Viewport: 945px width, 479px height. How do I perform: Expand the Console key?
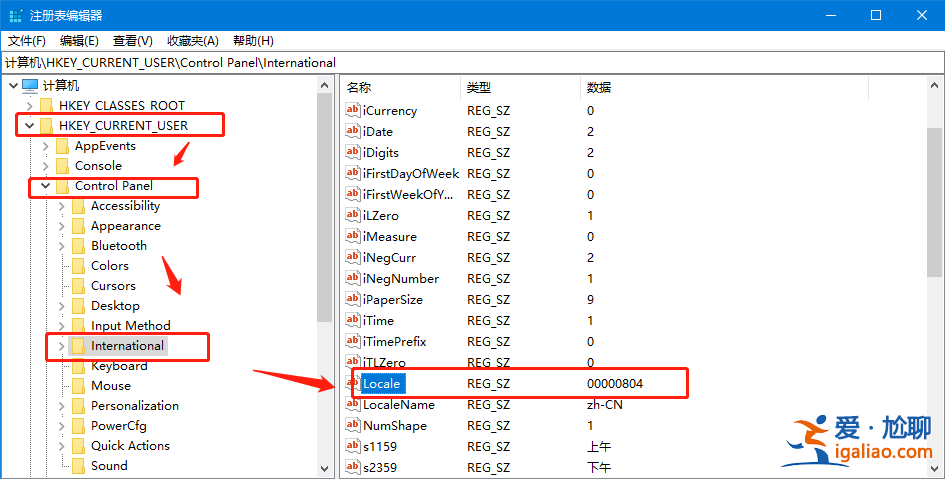[46, 166]
